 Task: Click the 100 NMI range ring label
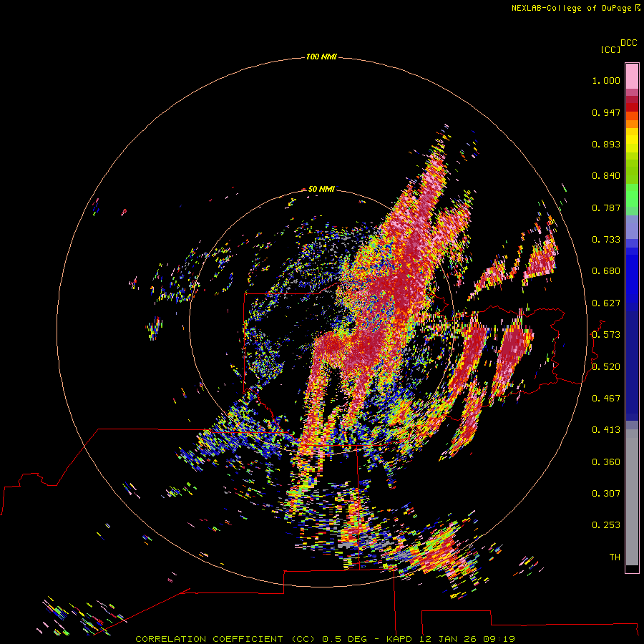click(321, 57)
